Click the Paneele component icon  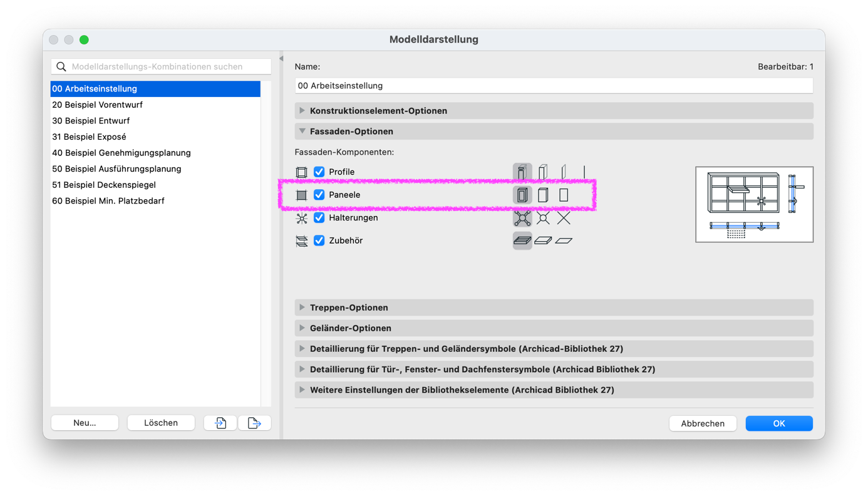coord(301,195)
